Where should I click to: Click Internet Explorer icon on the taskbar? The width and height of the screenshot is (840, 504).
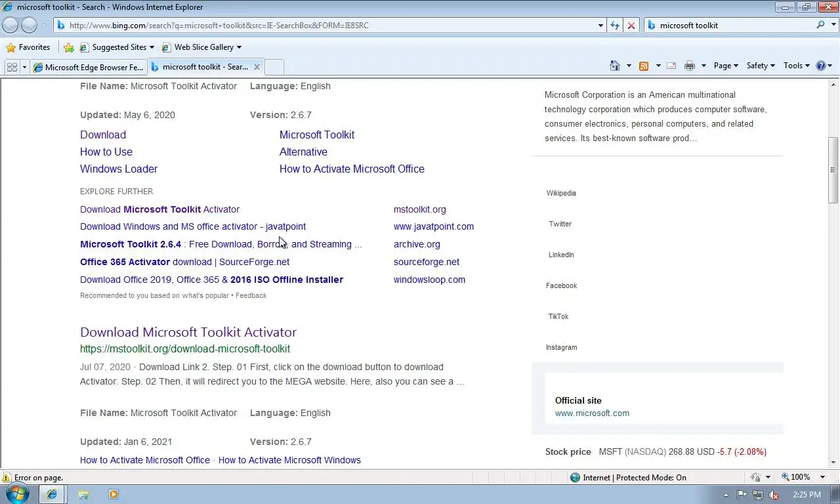coord(52,494)
